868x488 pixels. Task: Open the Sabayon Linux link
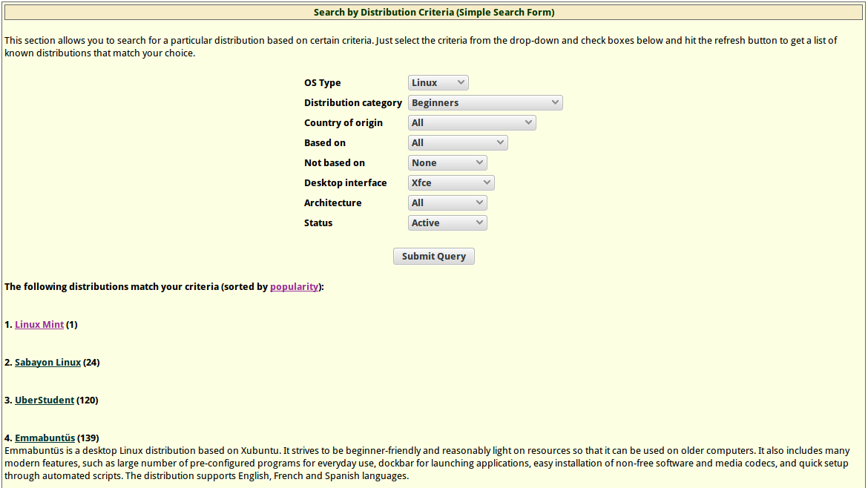point(47,363)
